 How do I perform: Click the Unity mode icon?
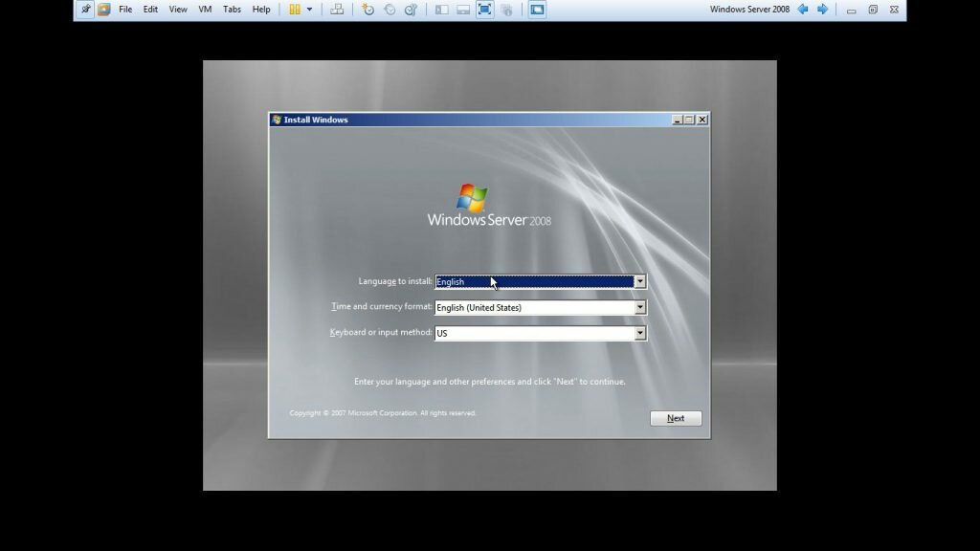(507, 10)
